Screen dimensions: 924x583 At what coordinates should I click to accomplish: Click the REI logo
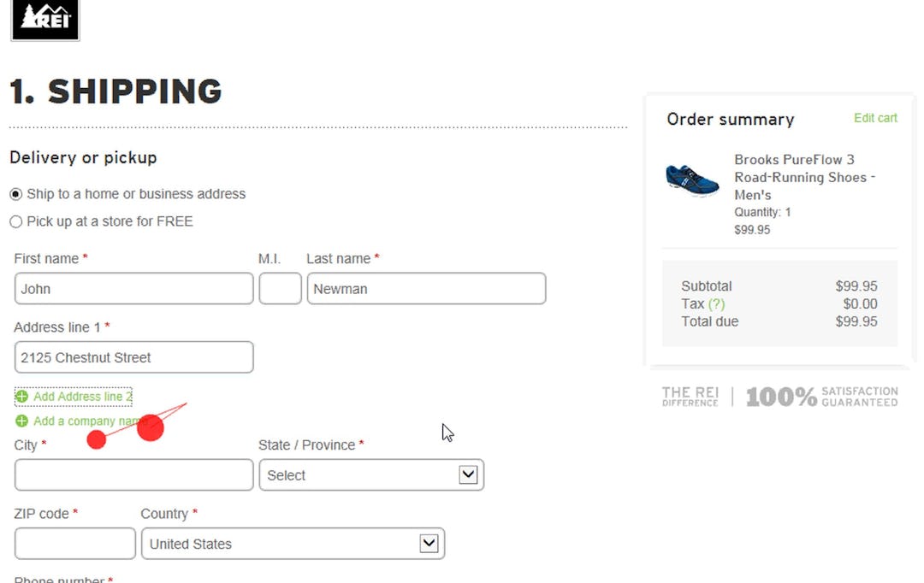click(x=44, y=19)
